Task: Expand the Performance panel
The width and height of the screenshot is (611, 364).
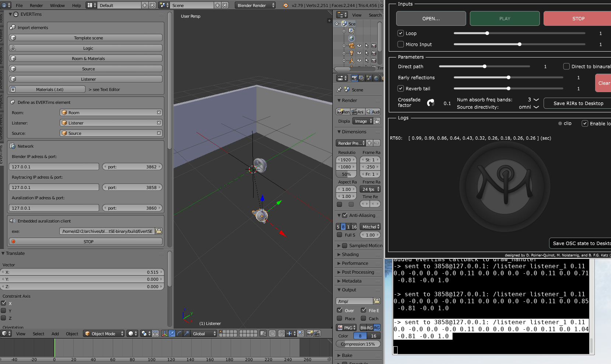Action: click(355, 263)
